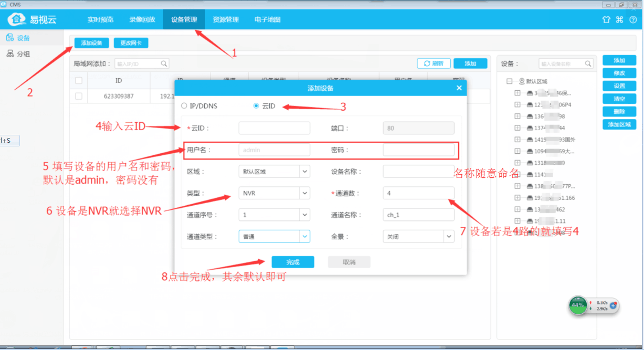Expand the device node ending 1.166

point(518,198)
